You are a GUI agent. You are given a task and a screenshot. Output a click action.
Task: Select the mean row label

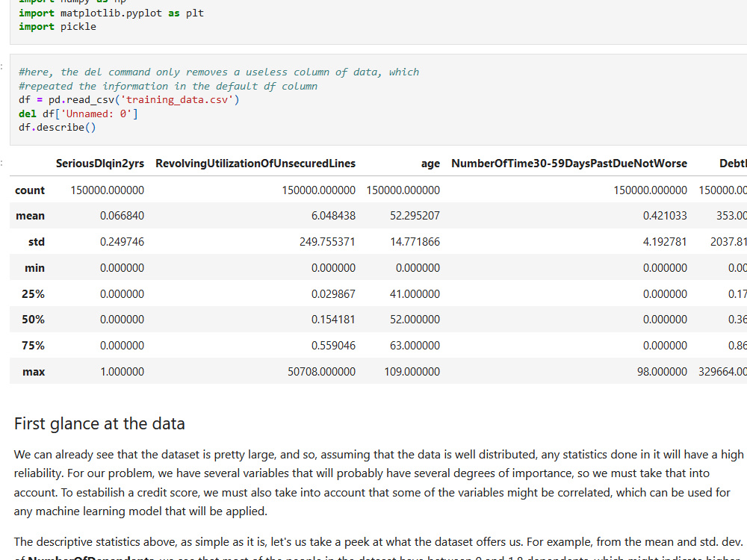pos(30,216)
